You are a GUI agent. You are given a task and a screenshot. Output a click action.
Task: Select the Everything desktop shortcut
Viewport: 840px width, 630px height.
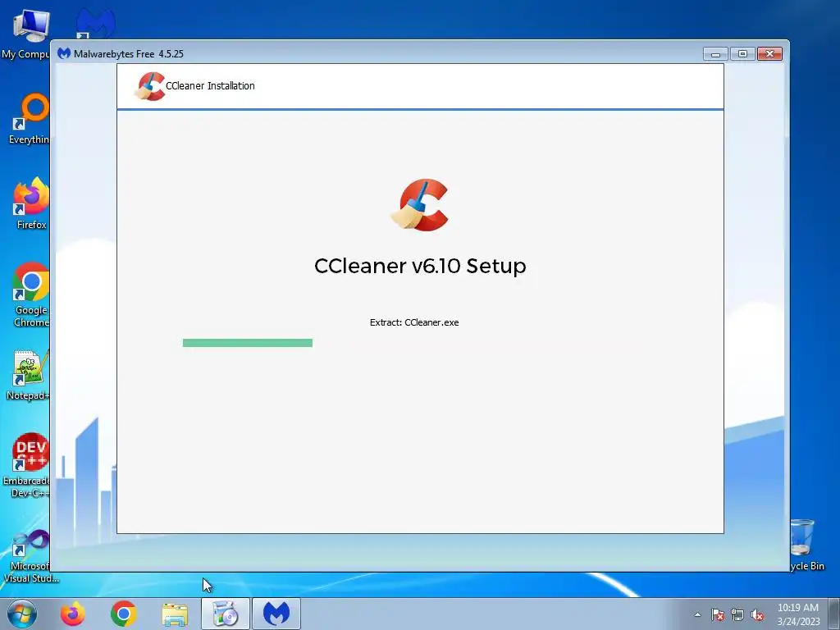point(29,120)
